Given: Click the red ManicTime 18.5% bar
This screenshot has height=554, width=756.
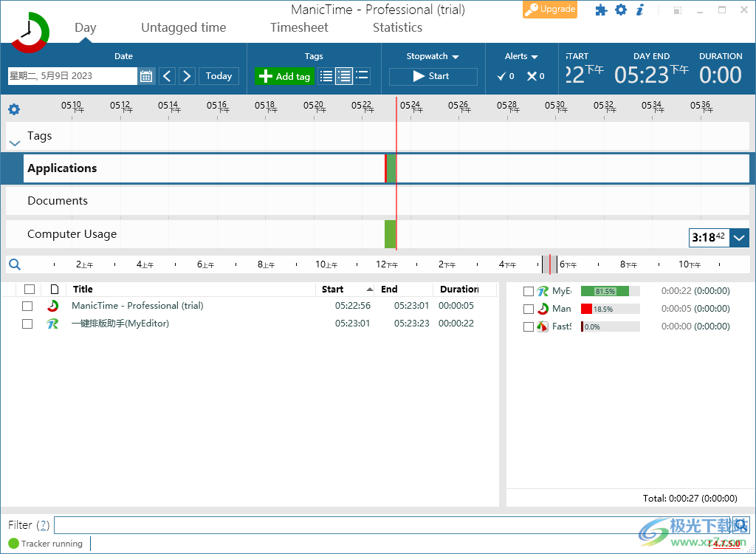Looking at the screenshot, I should [586, 309].
